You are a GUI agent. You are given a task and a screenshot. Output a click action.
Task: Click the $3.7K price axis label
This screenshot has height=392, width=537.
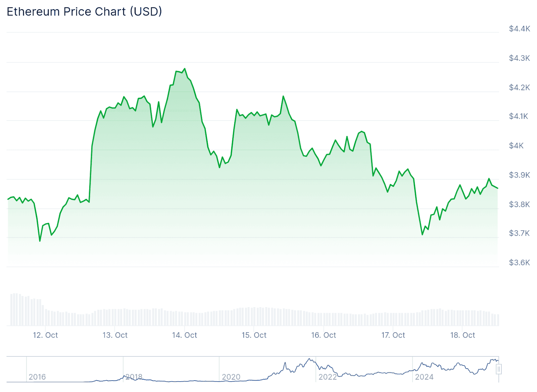(519, 233)
